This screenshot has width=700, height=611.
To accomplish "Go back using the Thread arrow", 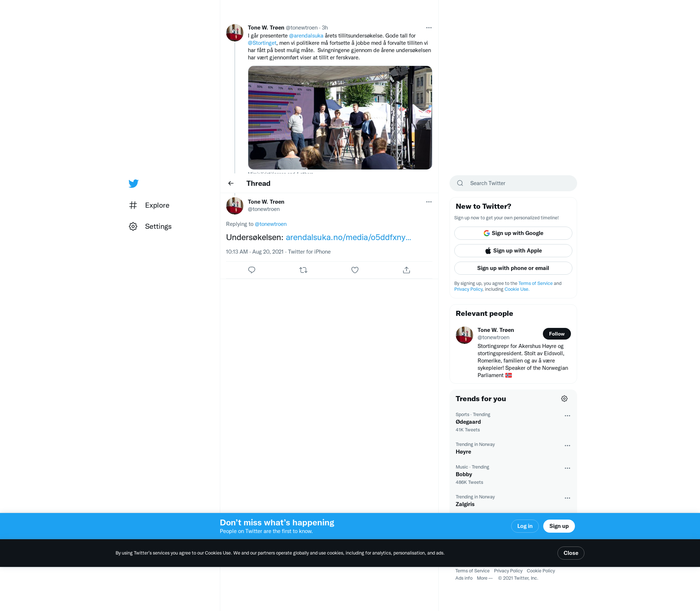I will (231, 183).
